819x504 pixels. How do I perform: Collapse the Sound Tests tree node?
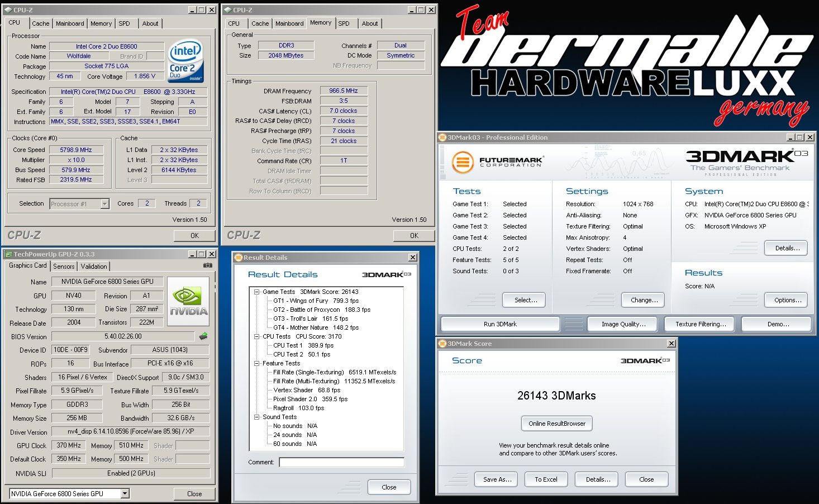click(257, 417)
